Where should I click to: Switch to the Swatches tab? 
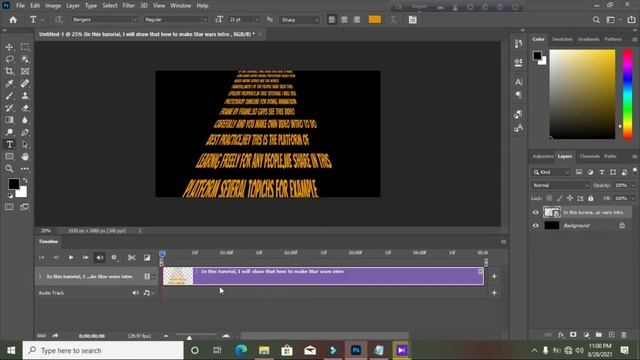click(562, 39)
